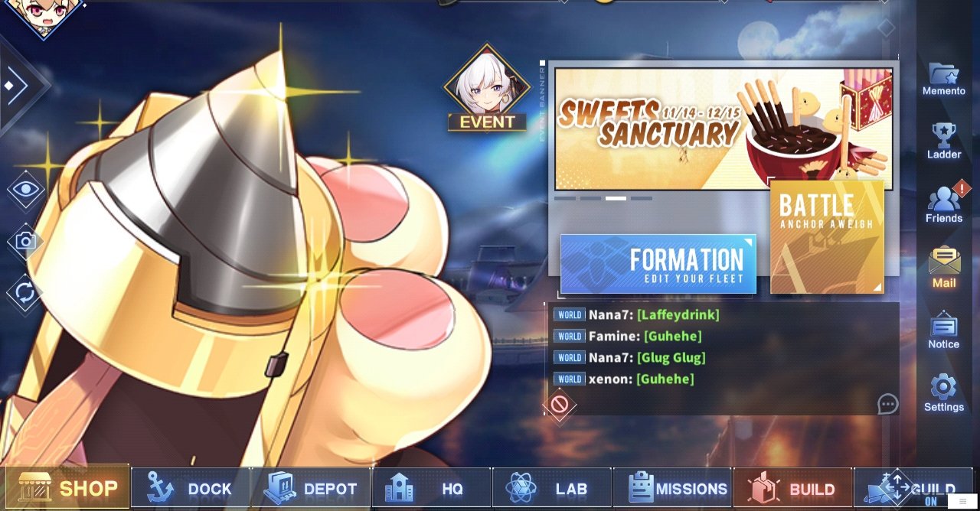Select the first event banner page indicator
The height and width of the screenshot is (511, 980).
[x=564, y=198]
